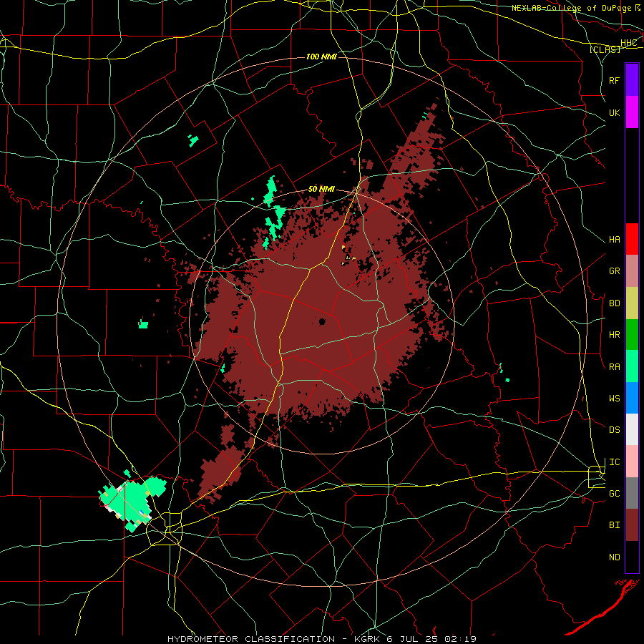Click the ND legend label
Screen dimensions: 644x644
pyautogui.click(x=614, y=557)
